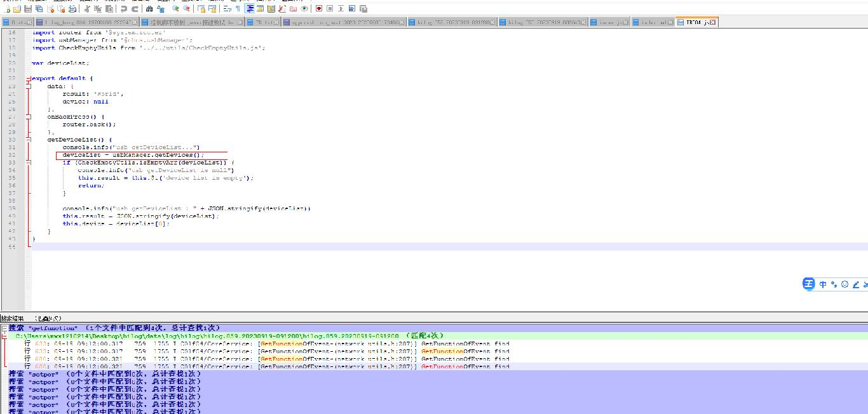Open first GetFunctionOfEvent search result row

pyautogui.click(x=267, y=344)
